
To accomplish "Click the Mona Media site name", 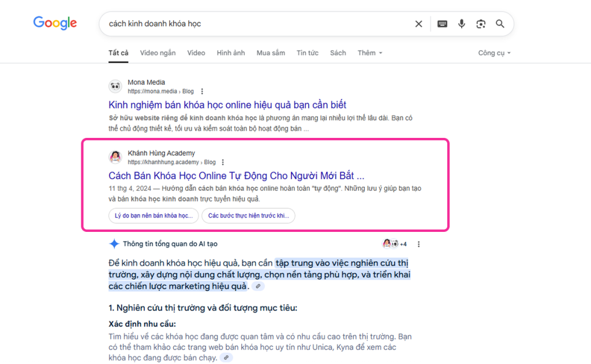I will click(146, 82).
